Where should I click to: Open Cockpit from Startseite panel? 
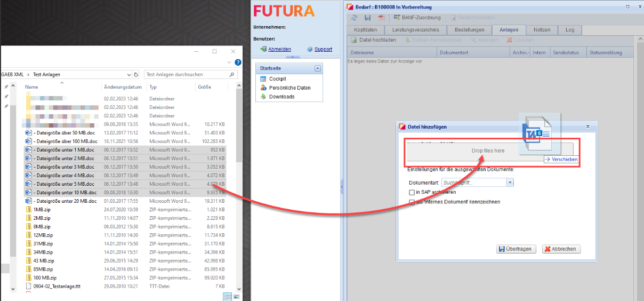277,79
